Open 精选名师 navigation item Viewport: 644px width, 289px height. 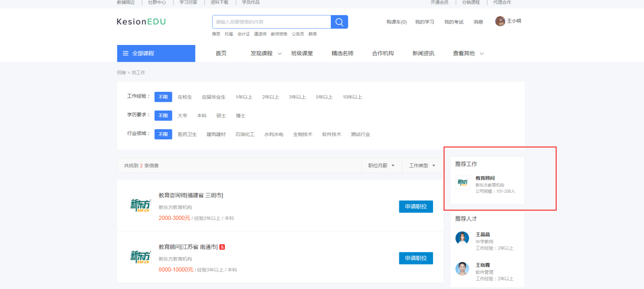[x=342, y=53]
